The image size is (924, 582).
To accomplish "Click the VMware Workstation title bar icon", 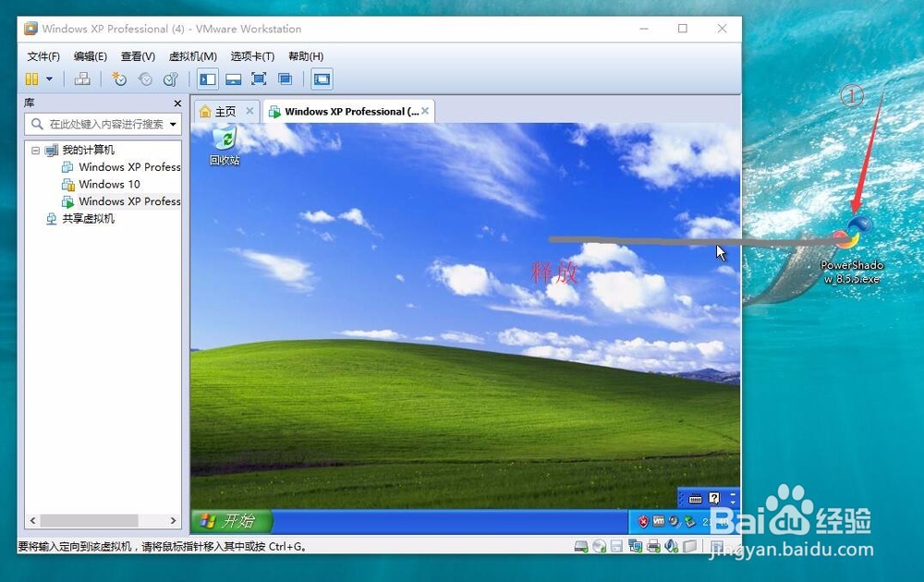I will pyautogui.click(x=30, y=29).
